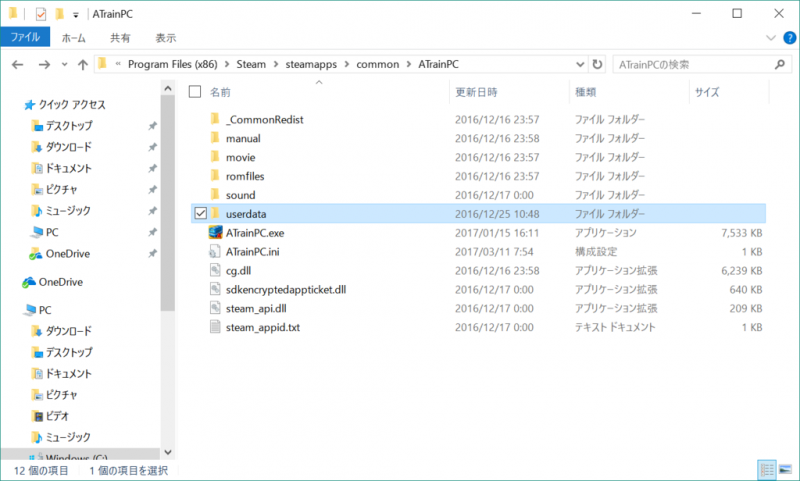Viewport: 800px width, 481px height.
Task: Toggle the select-all checkbox in header
Action: click(195, 92)
